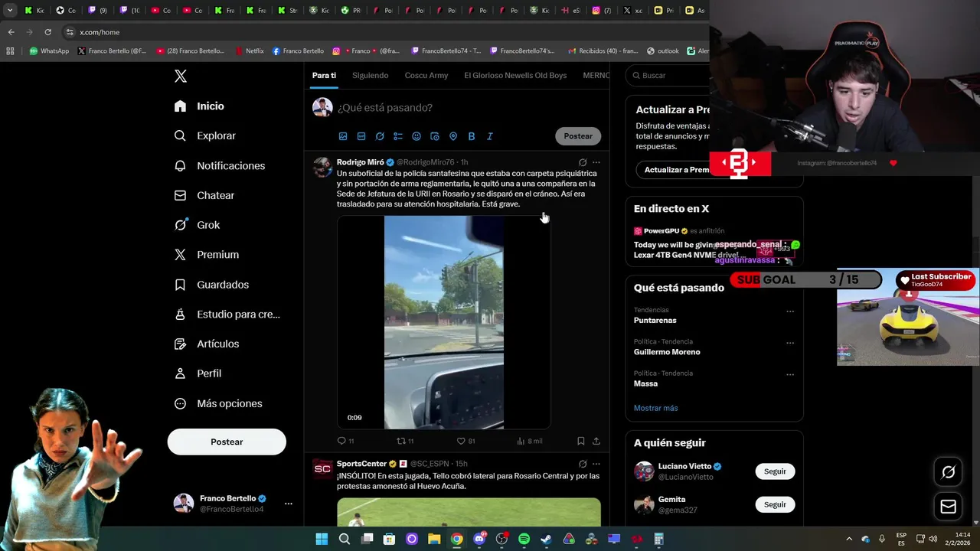Reload the page in Chrome
The width and height of the screenshot is (980, 551).
coord(47,32)
